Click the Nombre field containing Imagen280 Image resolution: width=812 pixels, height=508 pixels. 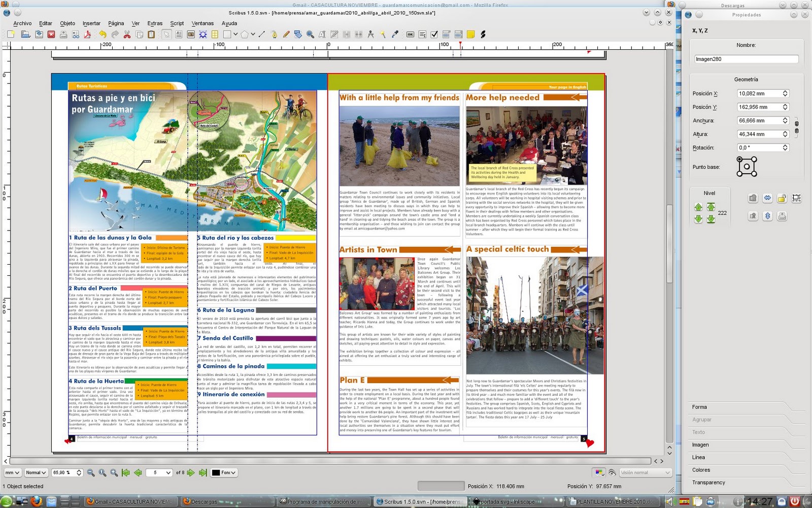point(746,59)
